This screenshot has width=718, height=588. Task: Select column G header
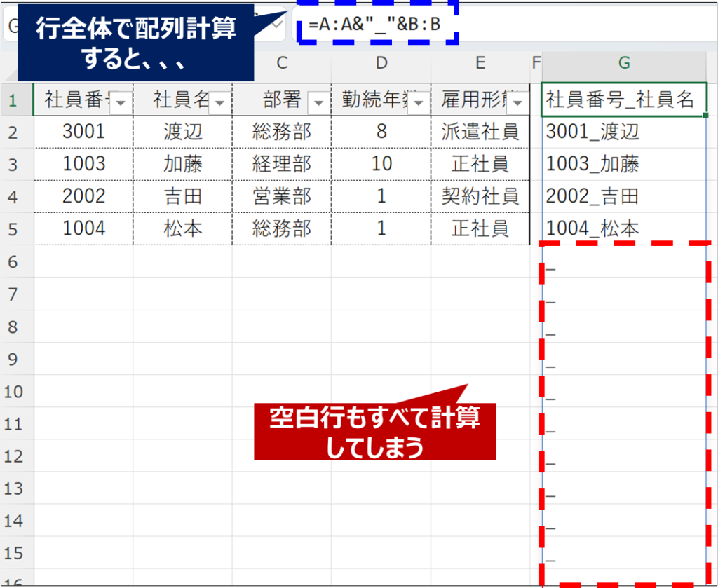pyautogui.click(x=623, y=63)
